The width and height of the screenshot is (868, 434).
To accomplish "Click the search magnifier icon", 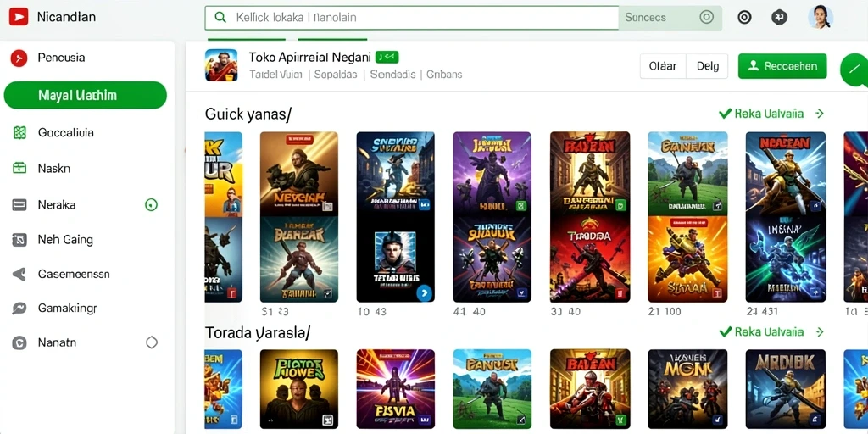I will point(220,17).
